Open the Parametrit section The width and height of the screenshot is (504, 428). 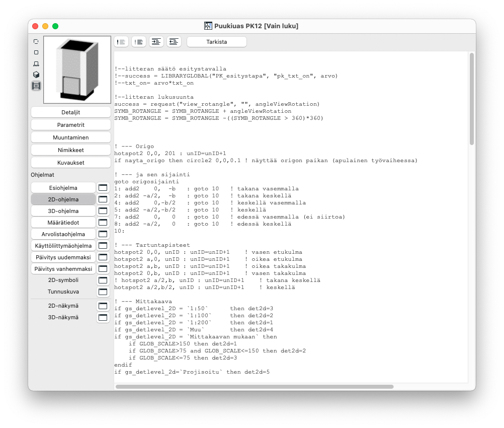(71, 125)
